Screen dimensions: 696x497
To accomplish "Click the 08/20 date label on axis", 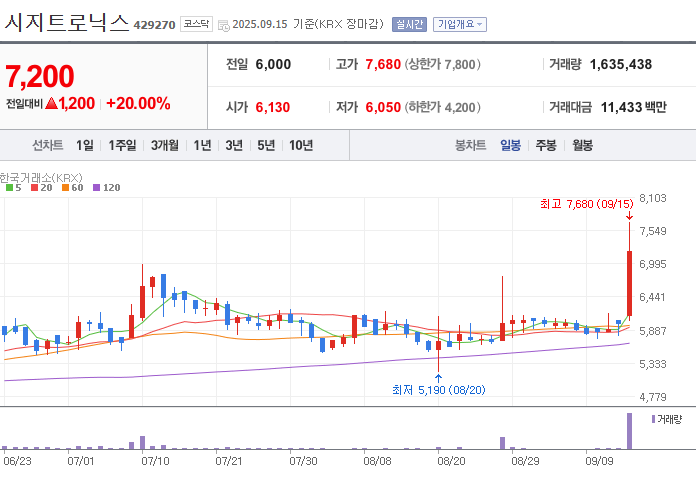I will [x=451, y=461].
